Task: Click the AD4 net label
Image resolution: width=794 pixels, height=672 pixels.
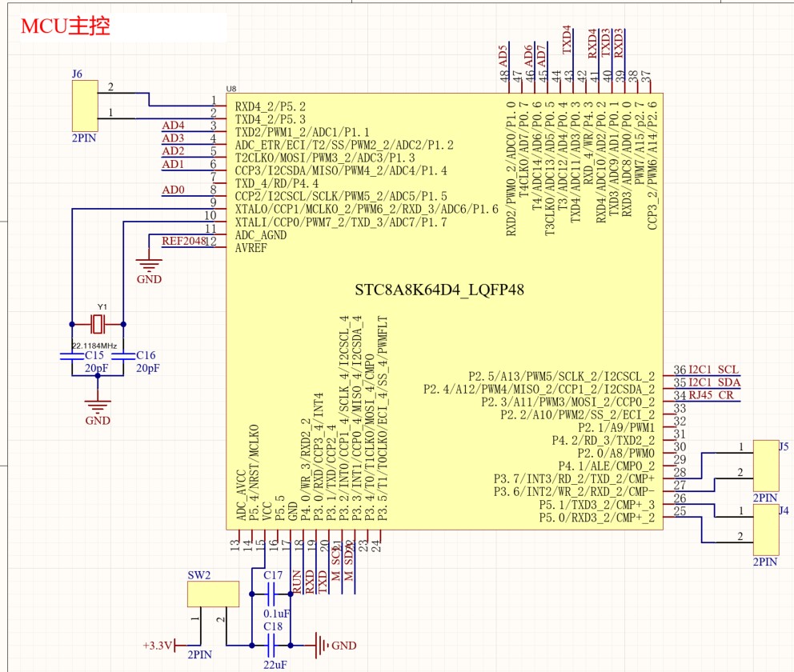Action: click(x=173, y=125)
